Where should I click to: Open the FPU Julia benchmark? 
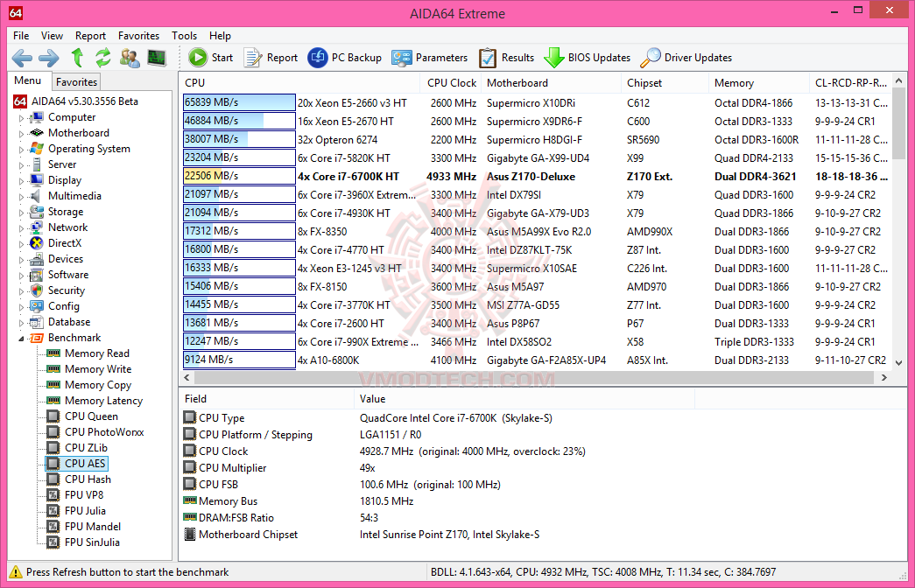(x=85, y=511)
